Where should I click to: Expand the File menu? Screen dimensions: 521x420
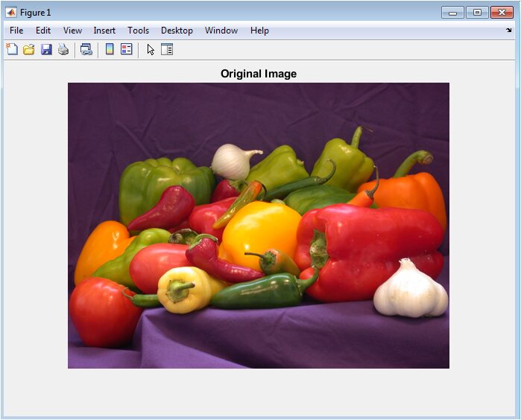point(16,31)
